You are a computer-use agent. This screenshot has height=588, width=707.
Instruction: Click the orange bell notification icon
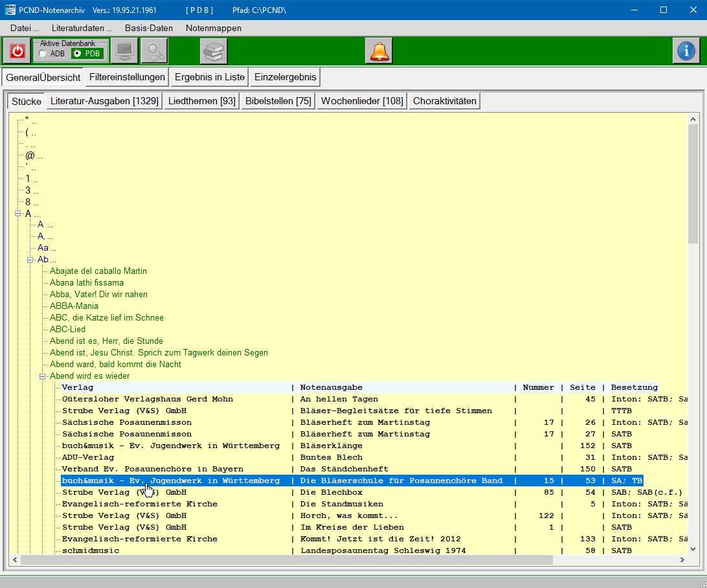(x=379, y=51)
